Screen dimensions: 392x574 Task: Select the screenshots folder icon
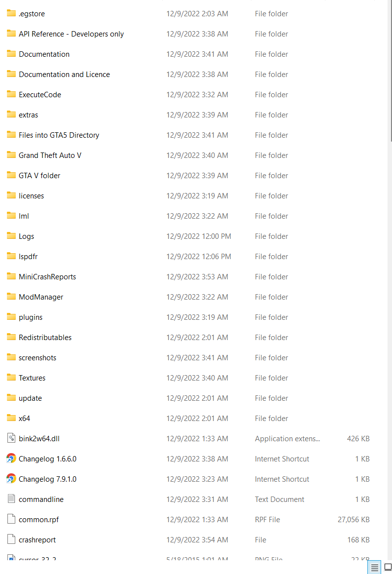click(x=11, y=357)
